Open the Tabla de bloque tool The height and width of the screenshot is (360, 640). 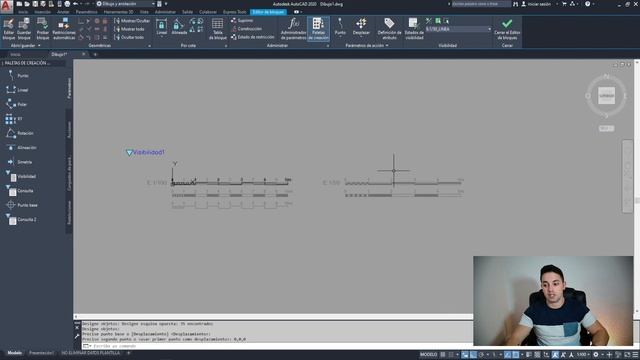218,29
